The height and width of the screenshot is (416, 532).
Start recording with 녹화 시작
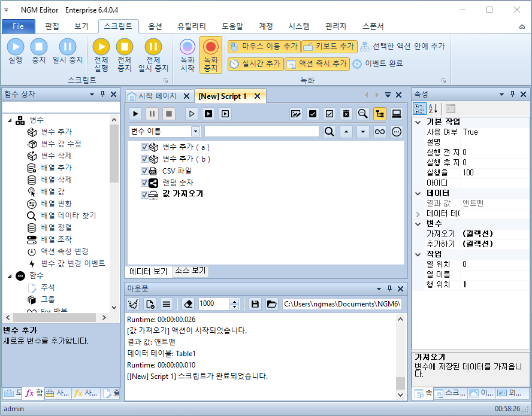click(188, 55)
